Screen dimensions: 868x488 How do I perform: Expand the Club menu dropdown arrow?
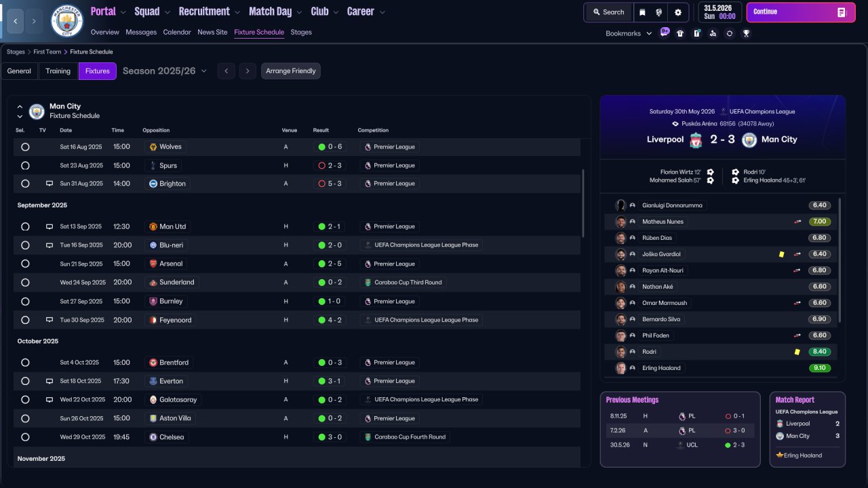335,12
